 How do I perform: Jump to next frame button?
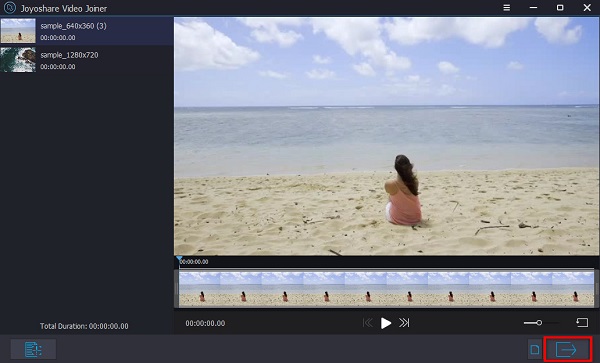(x=404, y=323)
